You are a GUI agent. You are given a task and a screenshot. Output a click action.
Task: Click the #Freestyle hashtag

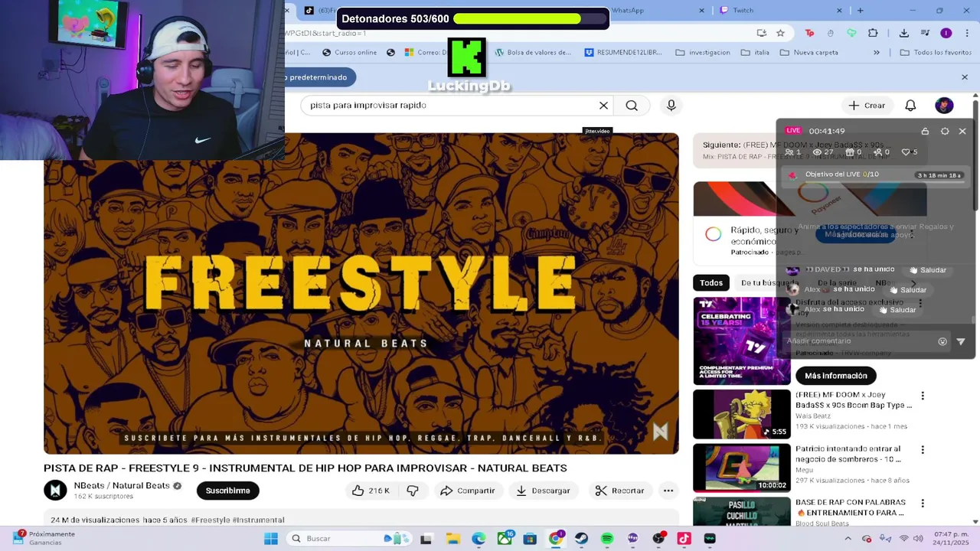click(x=210, y=520)
